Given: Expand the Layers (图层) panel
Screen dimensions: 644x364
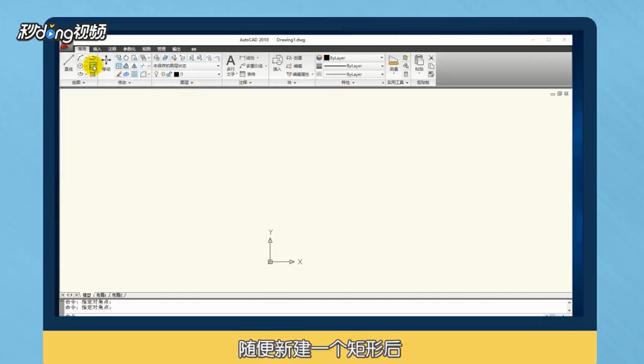Looking at the screenshot, I should point(186,82).
